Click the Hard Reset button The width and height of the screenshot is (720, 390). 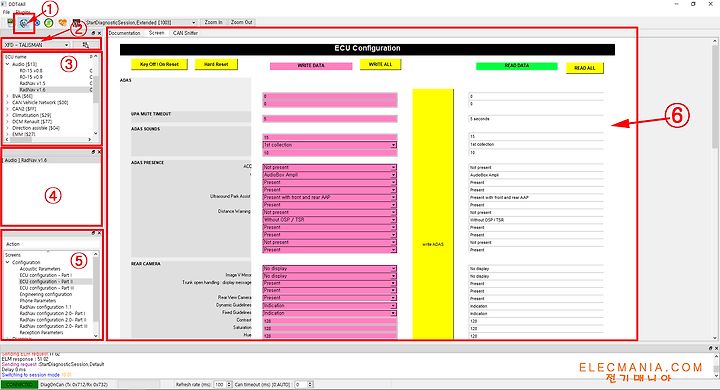[216, 64]
